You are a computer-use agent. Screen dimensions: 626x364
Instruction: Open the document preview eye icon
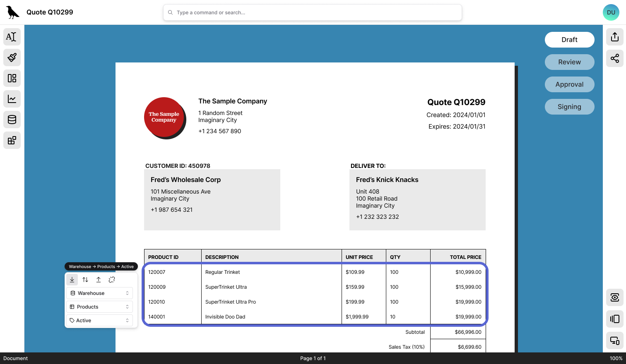[615, 297]
